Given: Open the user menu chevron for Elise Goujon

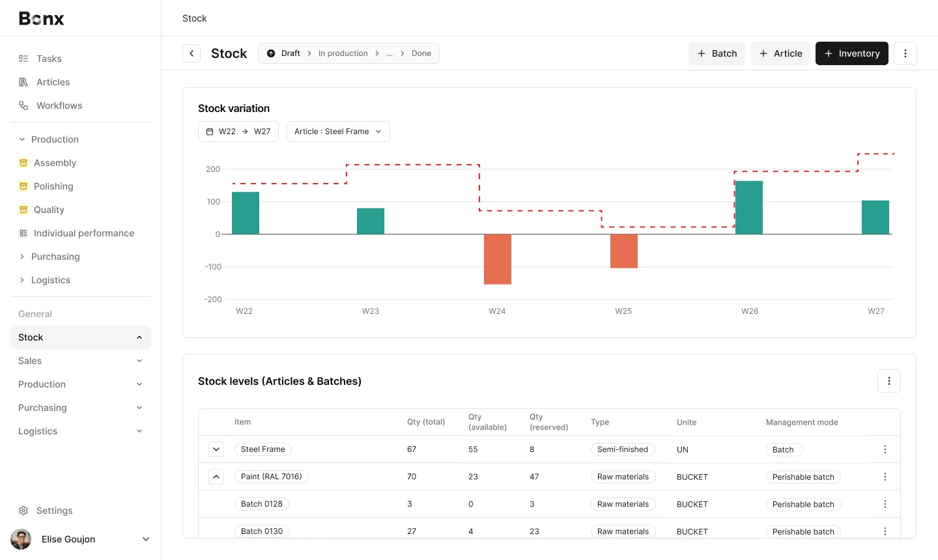Looking at the screenshot, I should [x=146, y=539].
